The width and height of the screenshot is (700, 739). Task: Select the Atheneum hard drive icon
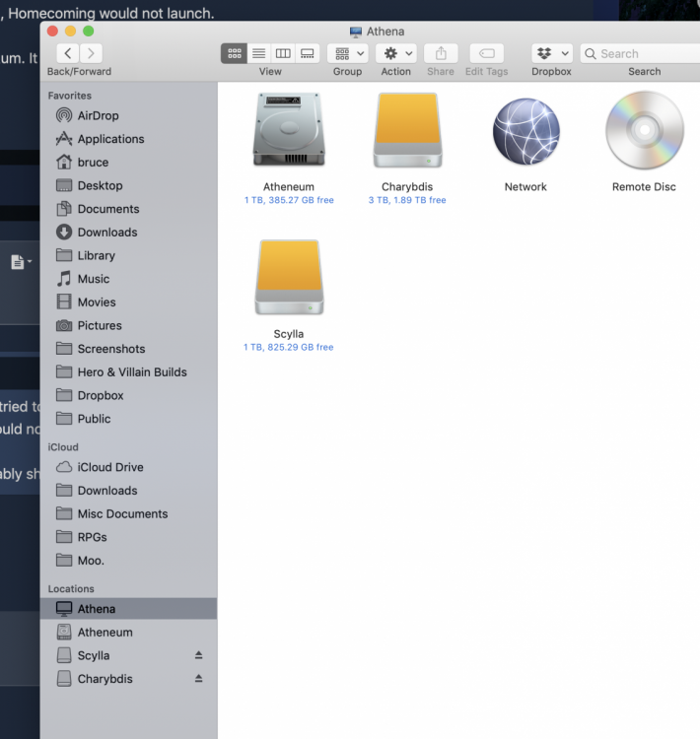click(x=289, y=130)
